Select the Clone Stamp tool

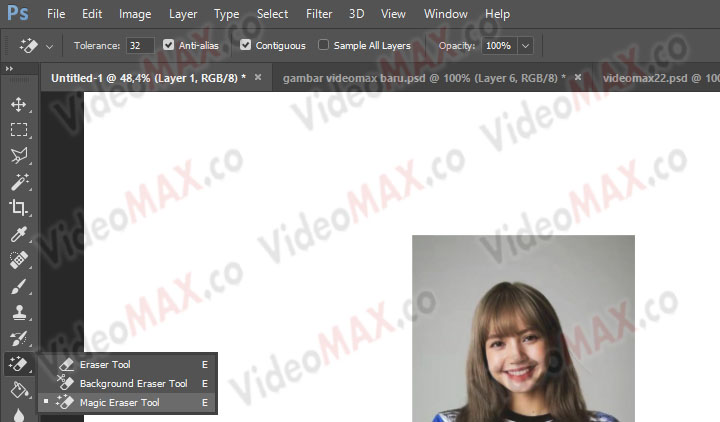(19, 313)
